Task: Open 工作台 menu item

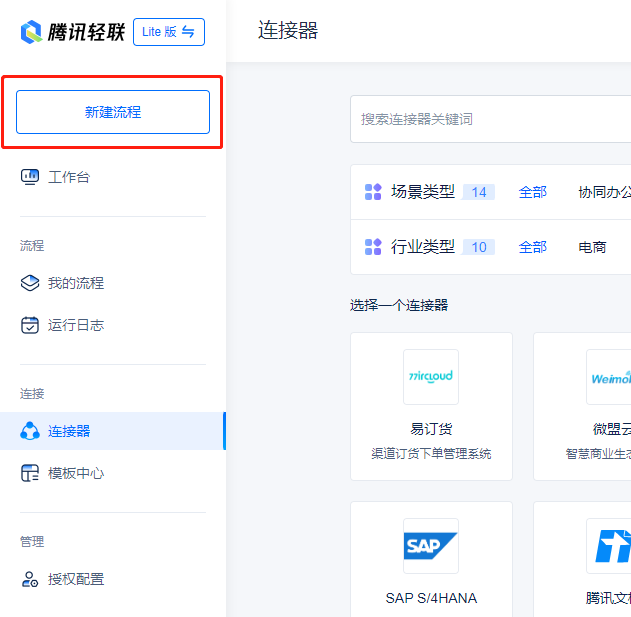Action: coord(69,177)
